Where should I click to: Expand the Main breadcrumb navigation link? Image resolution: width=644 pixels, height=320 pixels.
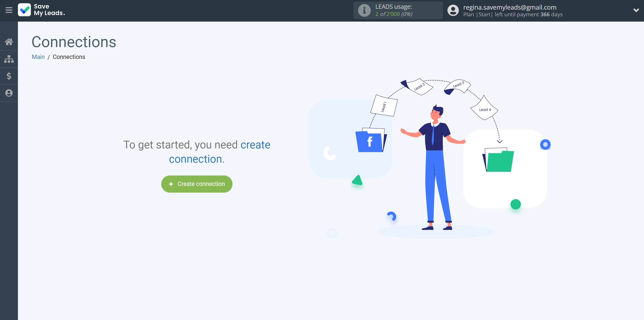pos(38,57)
